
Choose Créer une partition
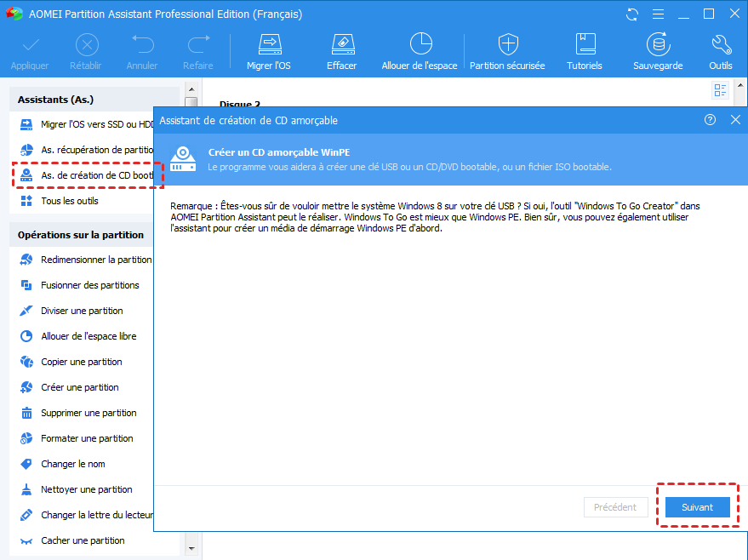click(70, 387)
